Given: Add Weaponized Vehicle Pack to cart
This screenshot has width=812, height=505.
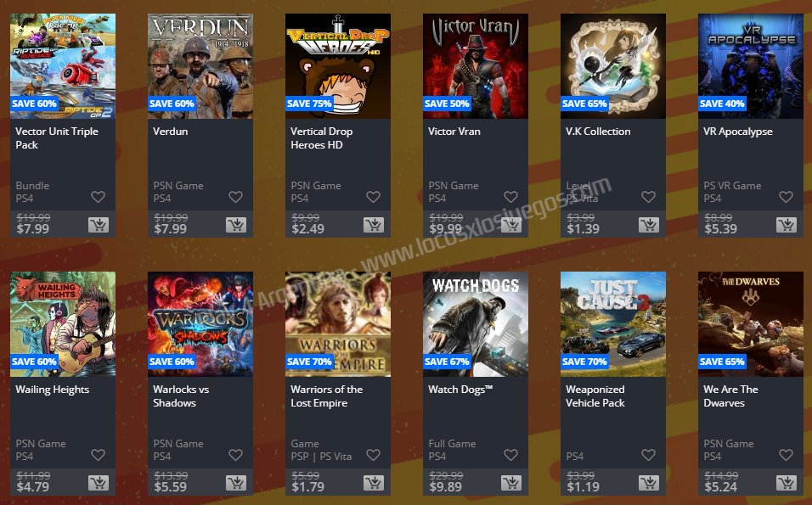Looking at the screenshot, I should pos(648,483).
